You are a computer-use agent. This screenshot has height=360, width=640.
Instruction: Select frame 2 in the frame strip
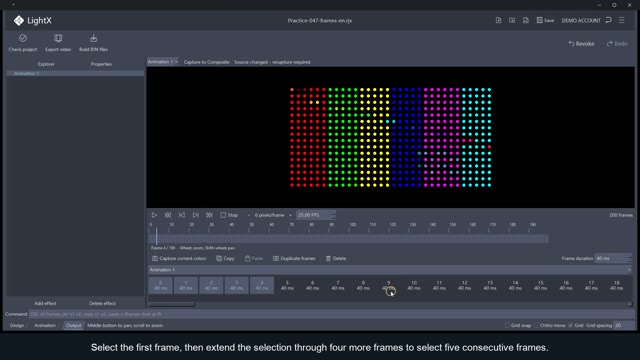pyautogui.click(x=211, y=285)
